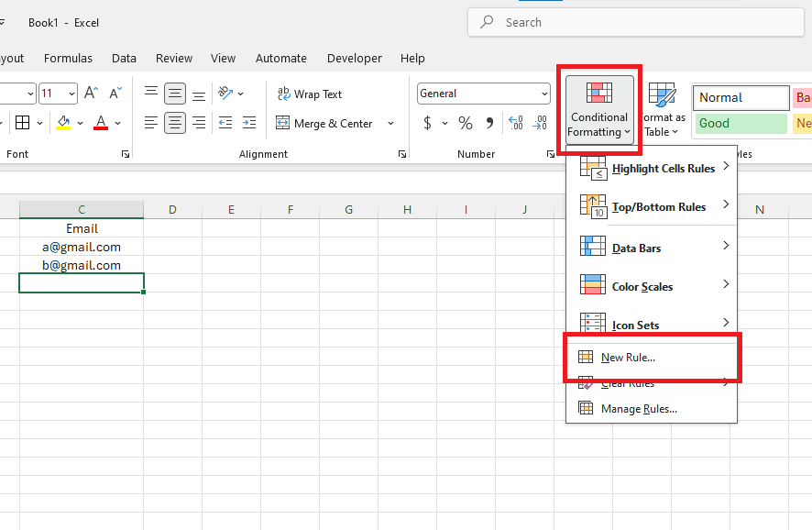Apply the Normal cell style
Screen dimensions: 812x530
741,97
